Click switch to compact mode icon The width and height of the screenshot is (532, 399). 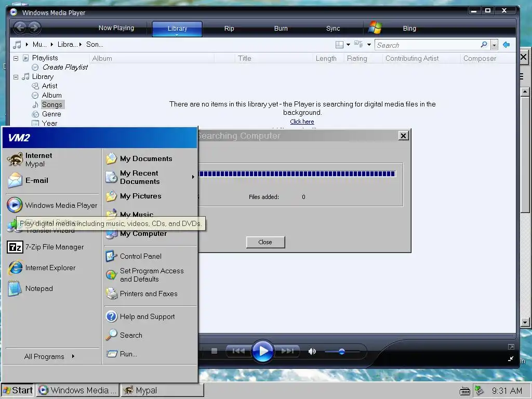click(511, 358)
